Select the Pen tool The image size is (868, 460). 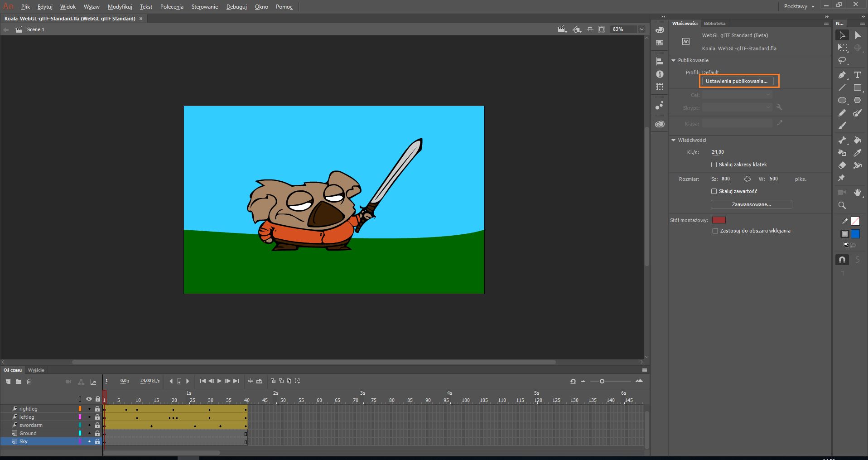click(842, 75)
